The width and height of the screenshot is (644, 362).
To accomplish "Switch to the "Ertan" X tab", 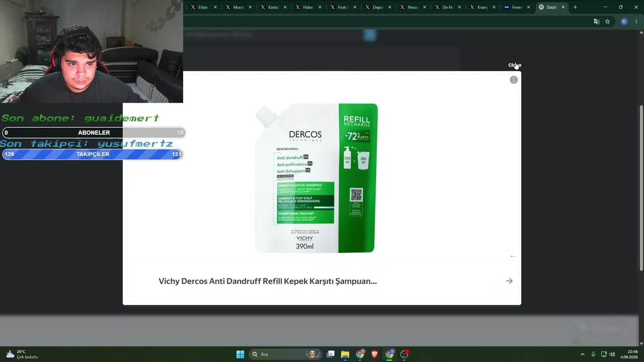I will coord(199,7).
